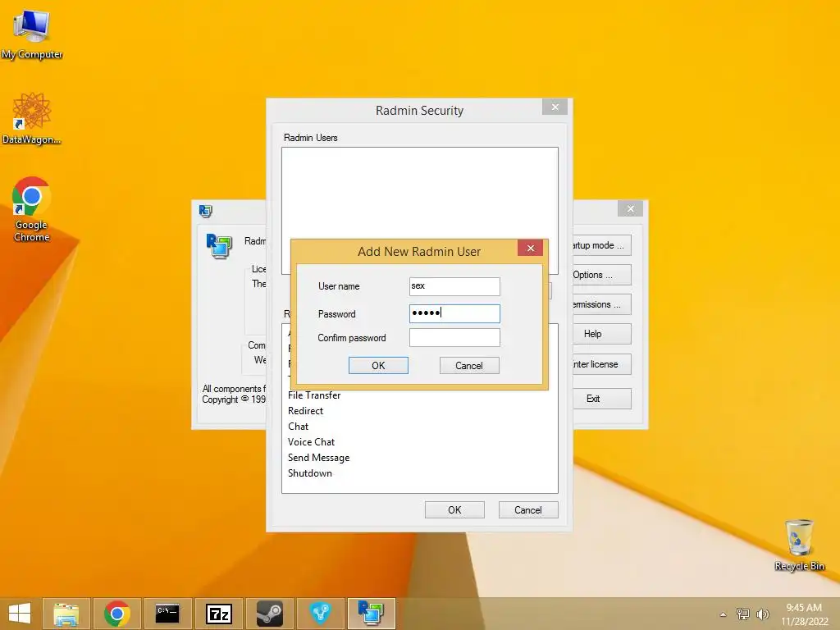The height and width of the screenshot is (630, 840).
Task: Click Options button in Radmin settings window
Action: pos(602,275)
